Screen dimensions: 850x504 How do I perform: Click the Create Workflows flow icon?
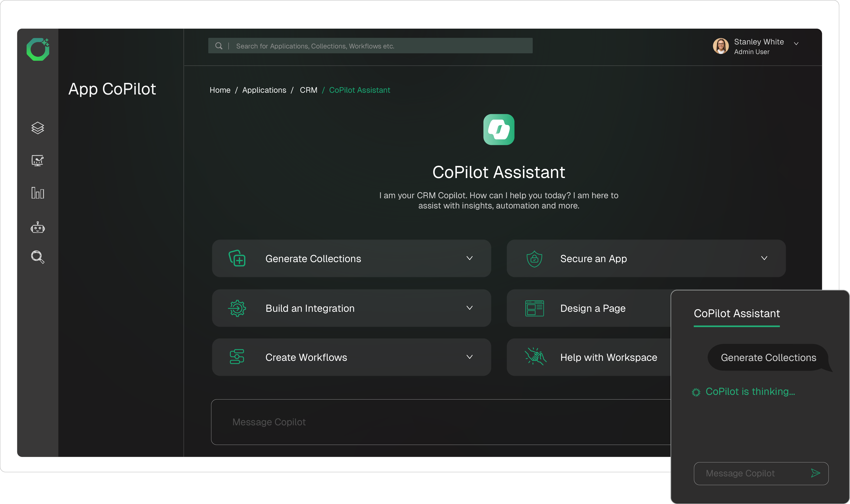pos(237,357)
